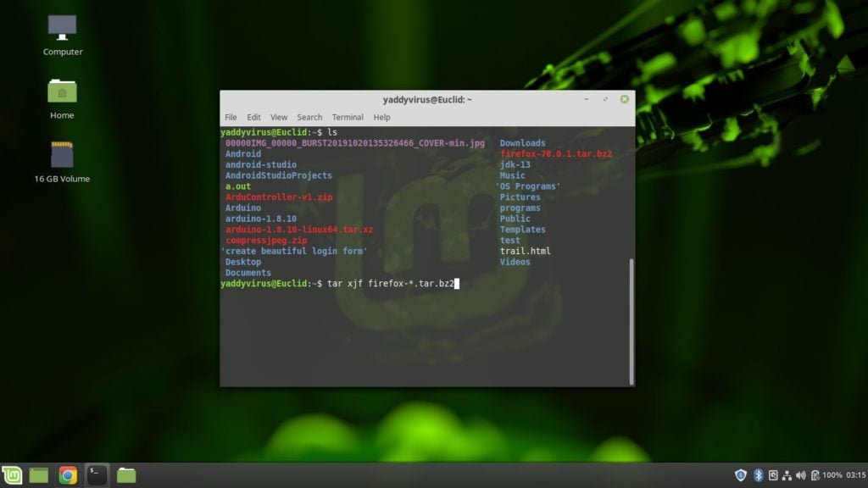
Task: Minimize the terminal window
Action: click(x=587, y=99)
